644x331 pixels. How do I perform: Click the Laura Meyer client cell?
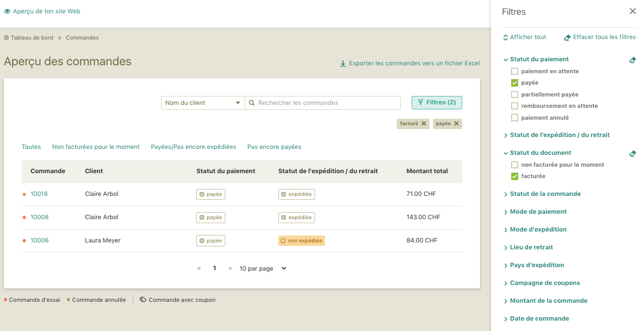(x=103, y=240)
